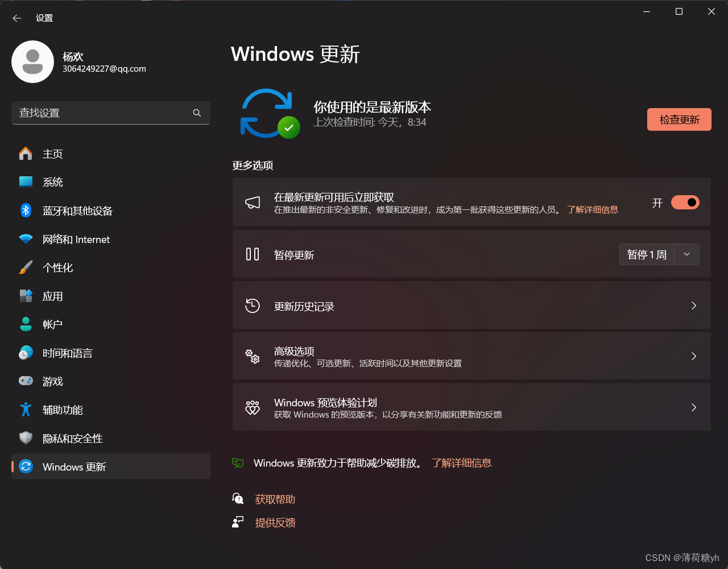Select 时间和语言 from the sidebar

point(111,353)
